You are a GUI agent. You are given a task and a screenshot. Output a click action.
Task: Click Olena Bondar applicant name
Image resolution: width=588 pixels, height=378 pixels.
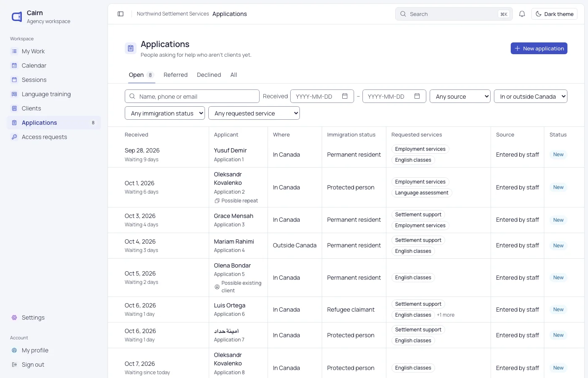(232, 265)
